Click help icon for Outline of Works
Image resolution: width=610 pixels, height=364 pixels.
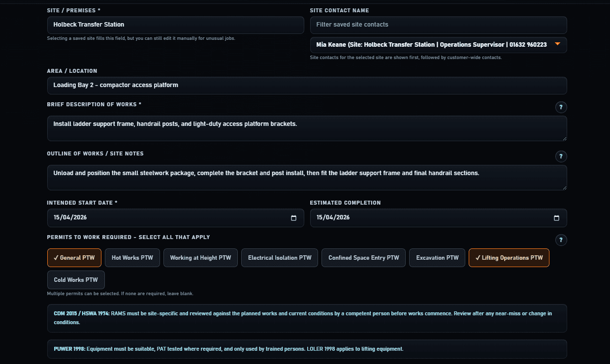(x=561, y=156)
